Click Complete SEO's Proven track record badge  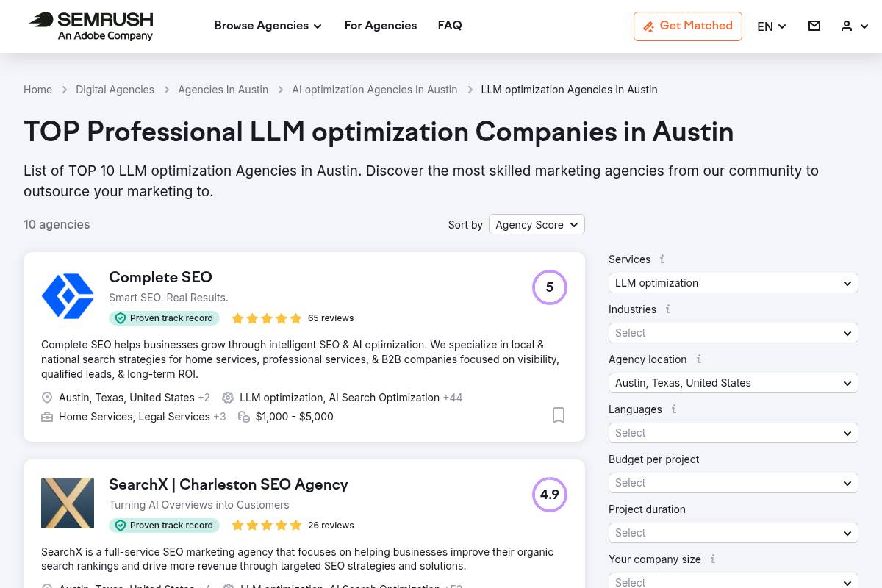(x=164, y=318)
